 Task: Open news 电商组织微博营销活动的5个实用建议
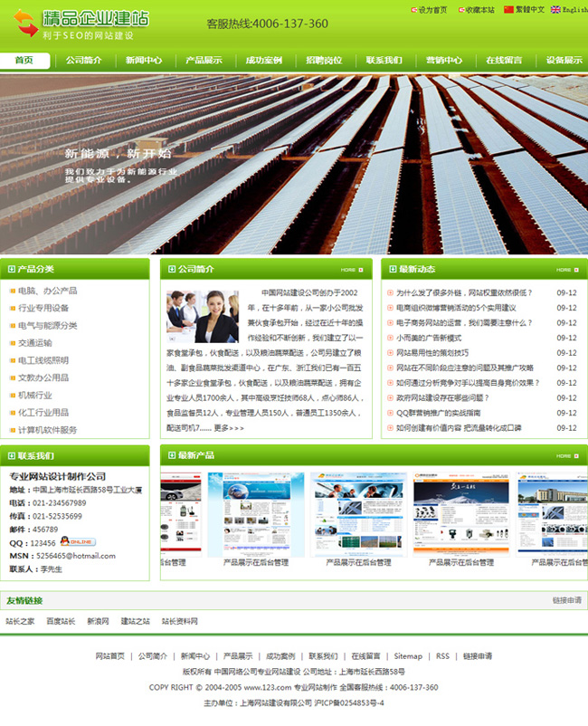click(x=456, y=308)
